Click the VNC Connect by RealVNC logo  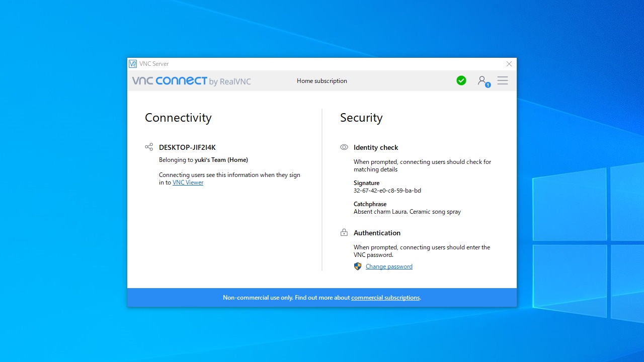tap(192, 81)
